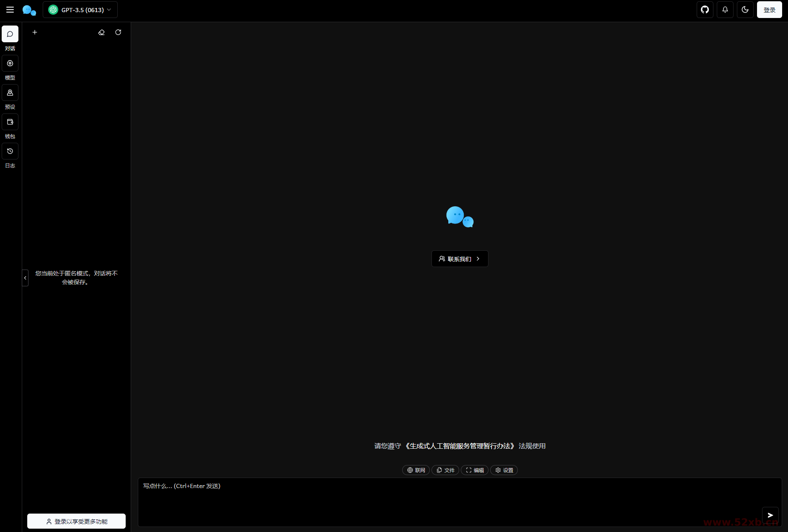Viewport: 788px width, 532px height.
Task: Check notifications via the bell icon
Action: [x=725, y=9]
